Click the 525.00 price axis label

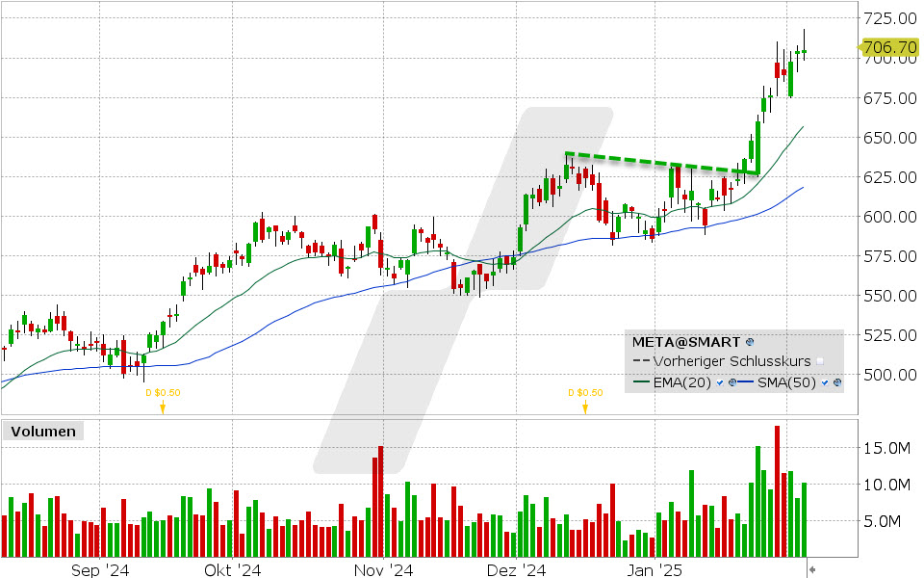889,335
